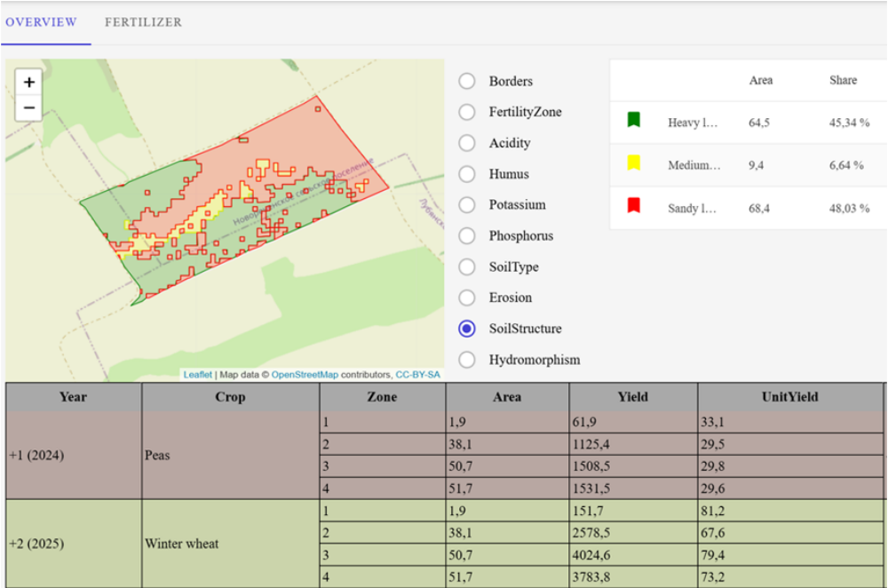Screen dimensions: 888x588
Task: Click the green Heavy loam legend flag
Action: click(634, 120)
